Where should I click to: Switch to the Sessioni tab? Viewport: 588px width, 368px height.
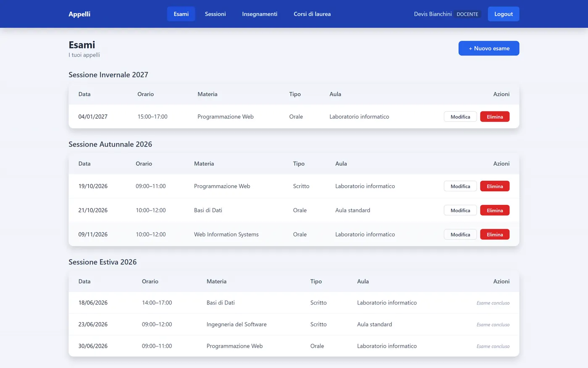click(215, 14)
